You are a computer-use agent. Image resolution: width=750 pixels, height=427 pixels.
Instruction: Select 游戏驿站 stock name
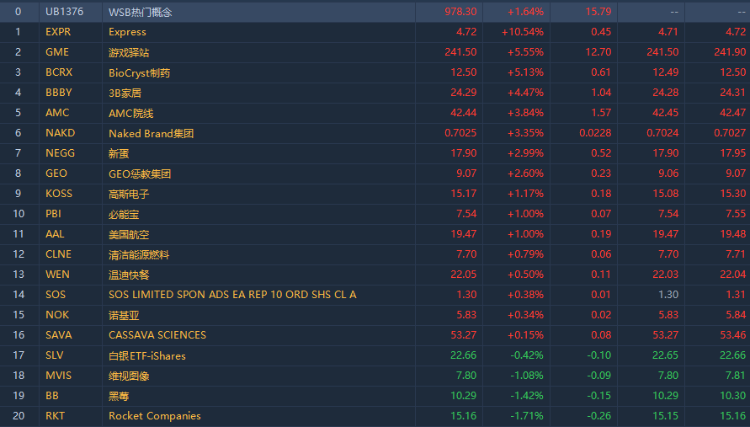[x=129, y=53]
